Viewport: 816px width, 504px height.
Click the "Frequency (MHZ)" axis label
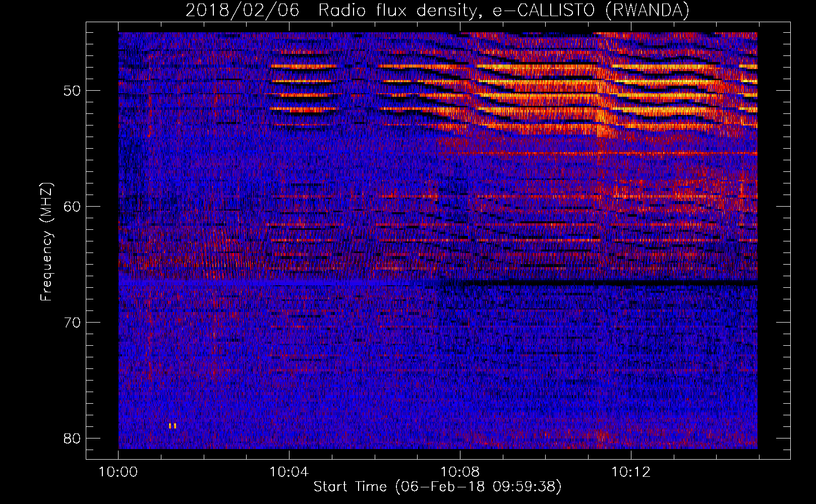point(46,242)
